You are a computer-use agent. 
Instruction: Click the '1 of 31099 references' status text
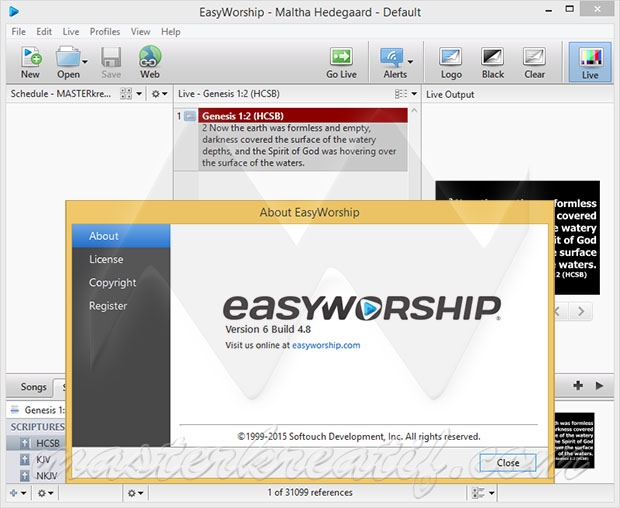coord(310,493)
